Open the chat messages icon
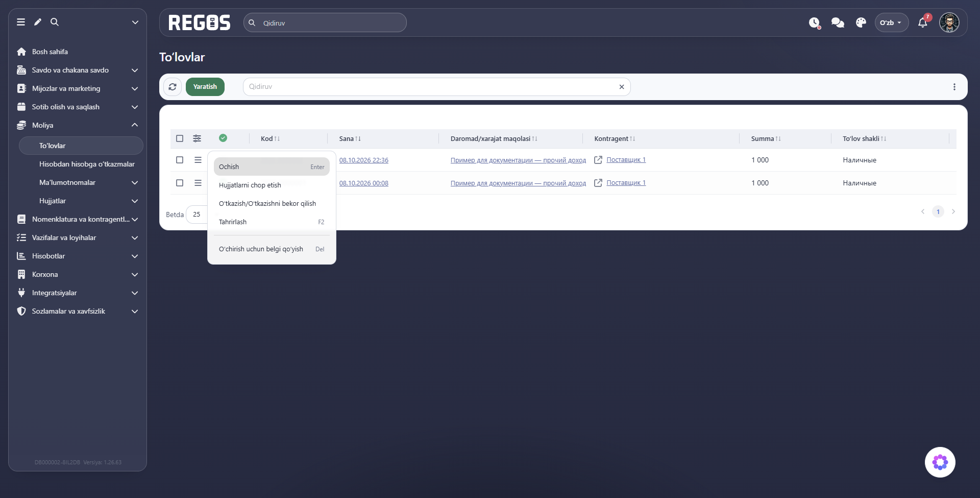 pyautogui.click(x=838, y=22)
